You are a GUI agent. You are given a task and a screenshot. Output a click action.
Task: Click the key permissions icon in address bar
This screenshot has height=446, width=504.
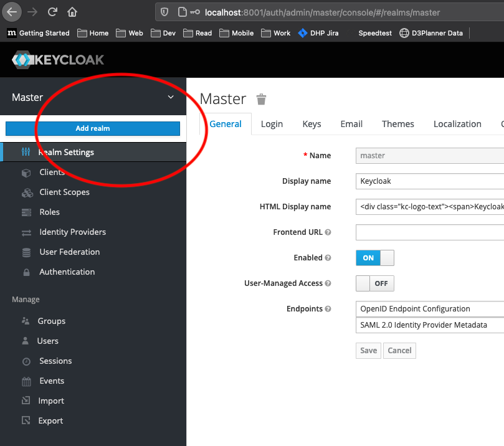coord(195,12)
